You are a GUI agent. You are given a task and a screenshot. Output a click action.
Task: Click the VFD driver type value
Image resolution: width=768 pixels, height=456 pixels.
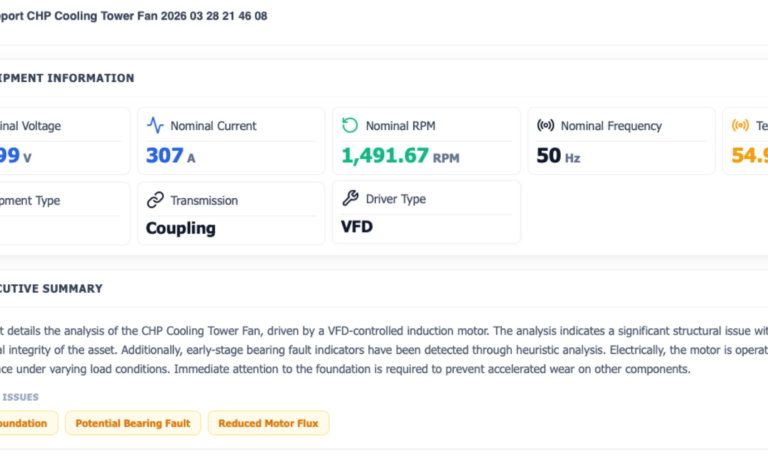pyautogui.click(x=357, y=227)
